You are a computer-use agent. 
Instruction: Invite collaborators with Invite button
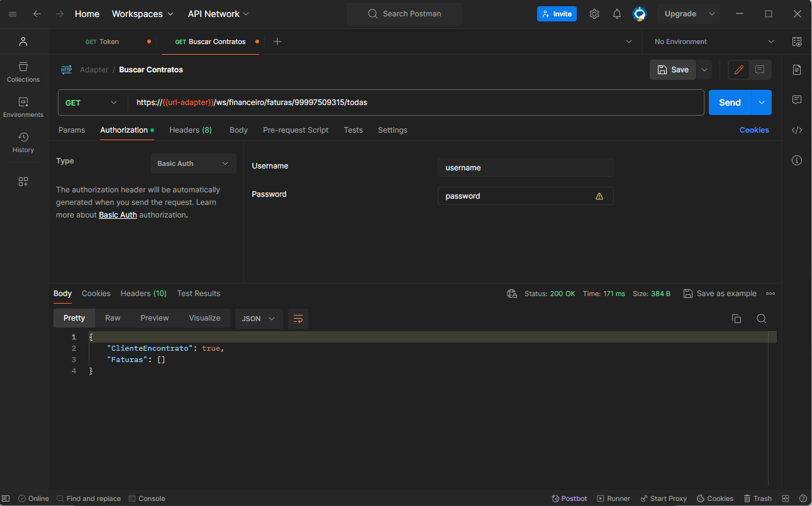557,14
